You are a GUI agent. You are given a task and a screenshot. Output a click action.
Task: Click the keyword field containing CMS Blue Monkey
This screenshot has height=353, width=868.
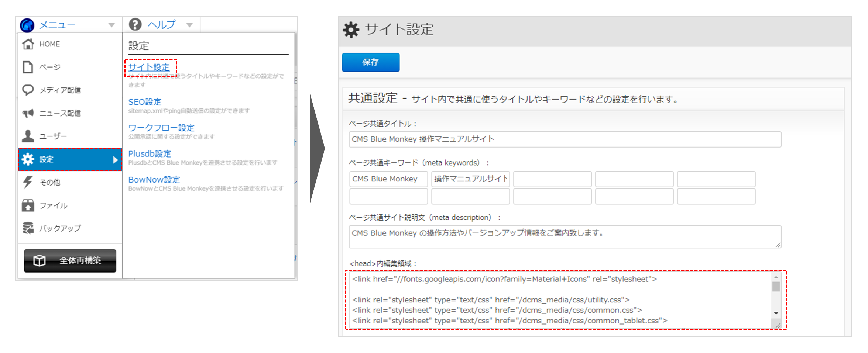click(x=389, y=179)
